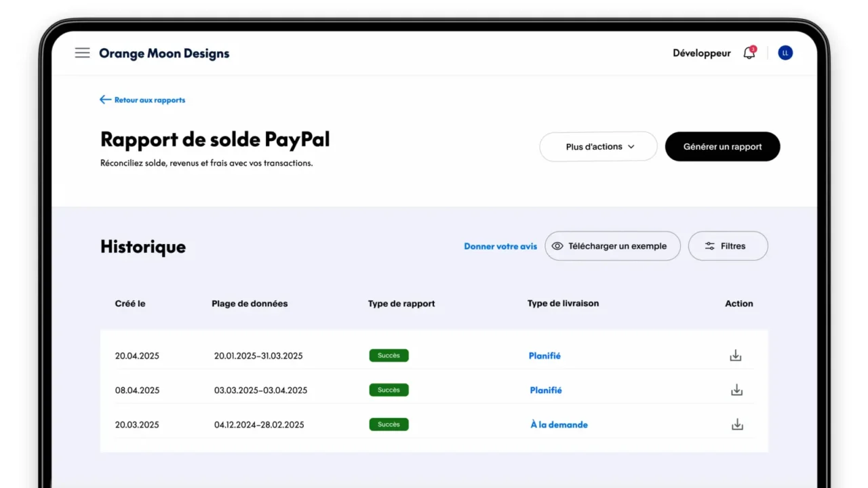The width and height of the screenshot is (868, 488).
Task: Click the Type de livraison column header
Action: pyautogui.click(x=563, y=304)
